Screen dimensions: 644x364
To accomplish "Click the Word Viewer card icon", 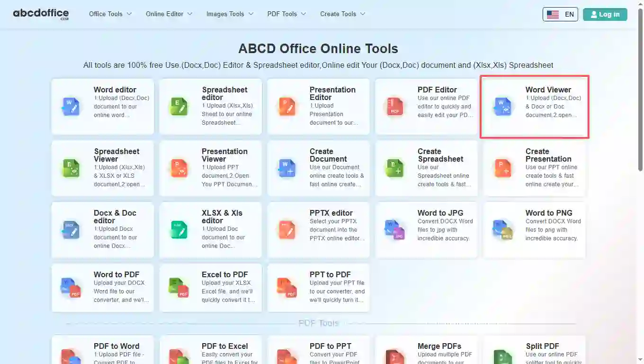I will 502,107.
